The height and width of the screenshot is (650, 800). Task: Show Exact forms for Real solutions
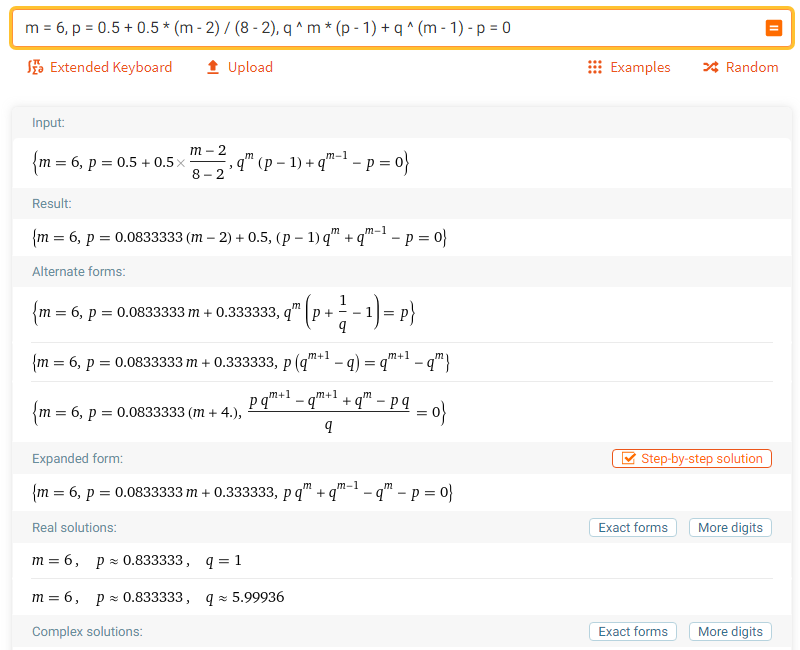(633, 528)
